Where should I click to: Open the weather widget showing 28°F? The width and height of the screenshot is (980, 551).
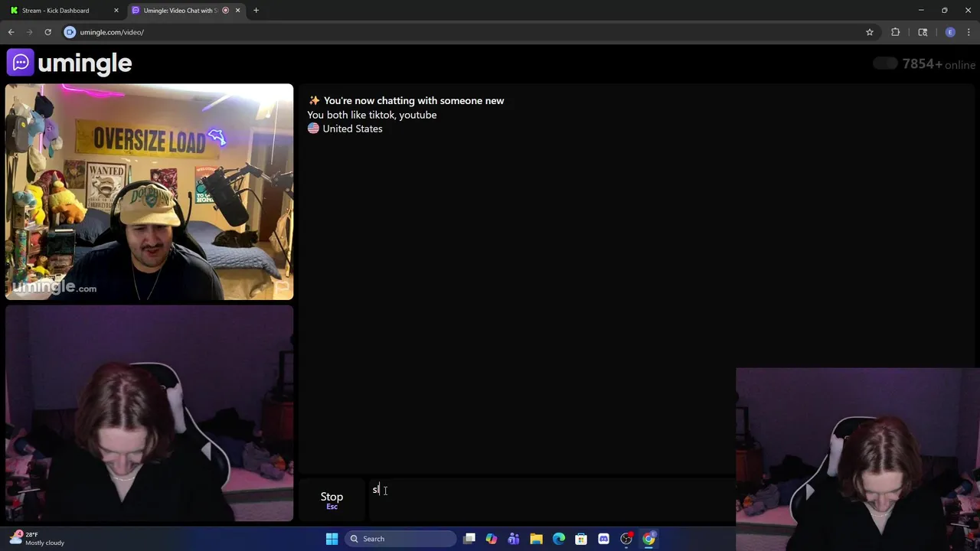click(37, 539)
